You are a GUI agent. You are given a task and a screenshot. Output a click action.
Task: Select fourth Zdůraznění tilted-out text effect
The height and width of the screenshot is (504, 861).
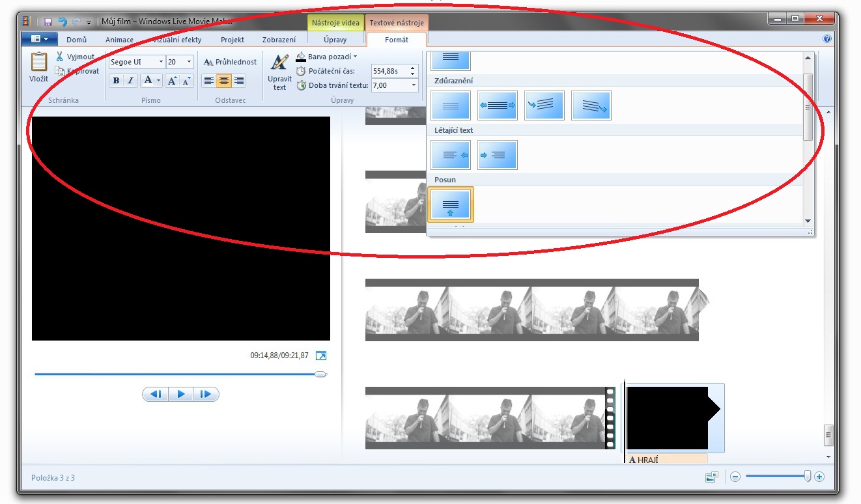591,105
